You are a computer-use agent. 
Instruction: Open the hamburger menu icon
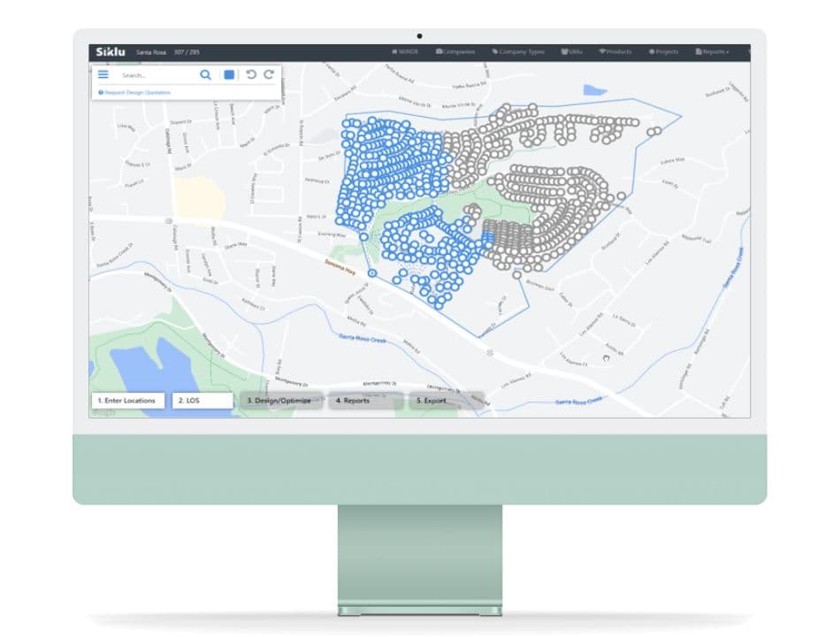click(103, 75)
